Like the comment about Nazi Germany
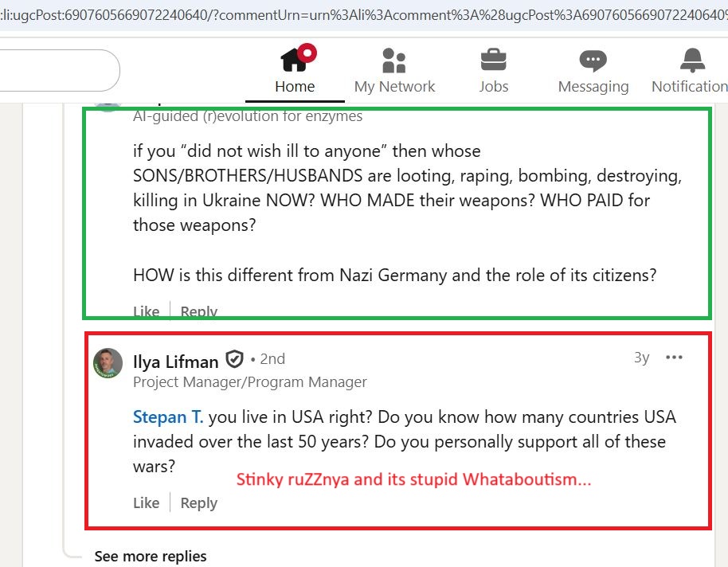 point(146,311)
